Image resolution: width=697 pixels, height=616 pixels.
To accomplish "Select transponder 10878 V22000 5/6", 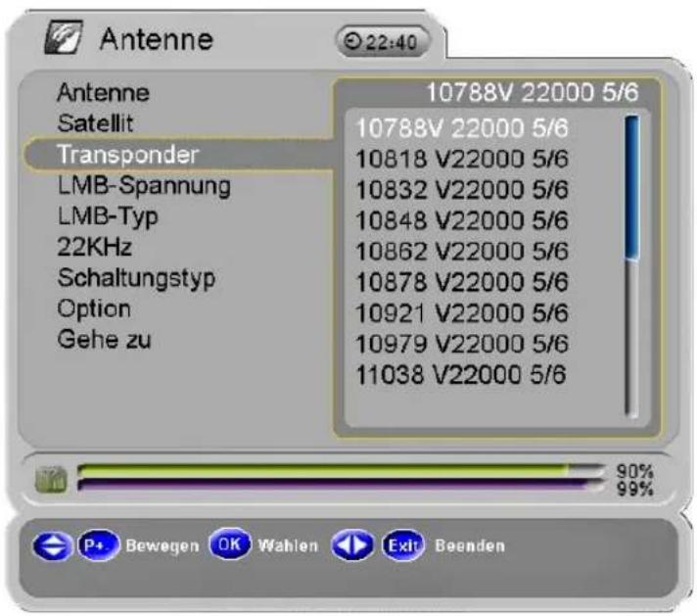I will point(462,281).
